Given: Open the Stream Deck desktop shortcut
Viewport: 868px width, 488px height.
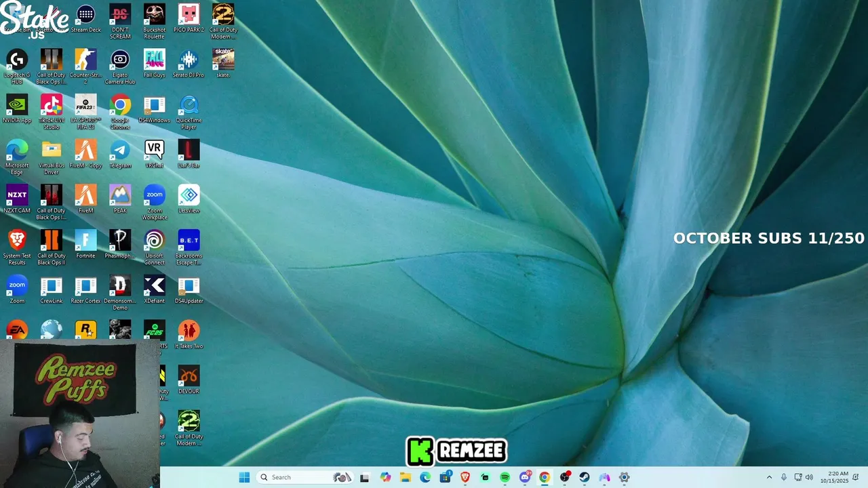Looking at the screenshot, I should [x=85, y=18].
